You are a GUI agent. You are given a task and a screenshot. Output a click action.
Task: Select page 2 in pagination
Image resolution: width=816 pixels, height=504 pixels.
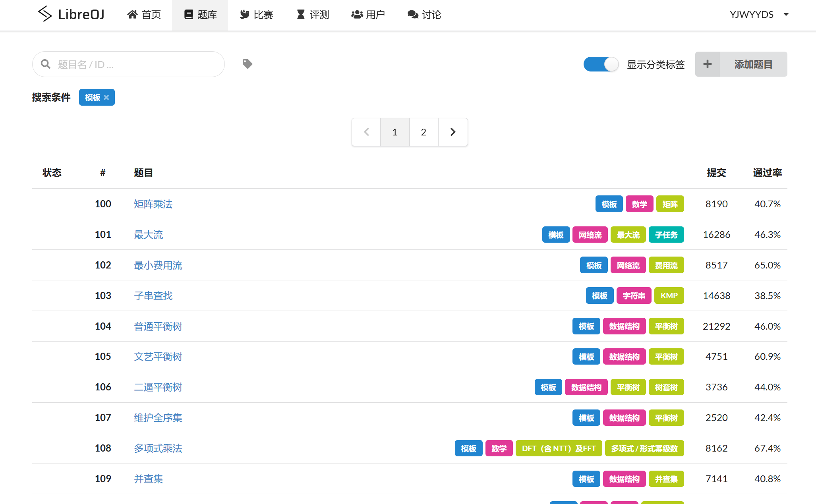point(423,132)
